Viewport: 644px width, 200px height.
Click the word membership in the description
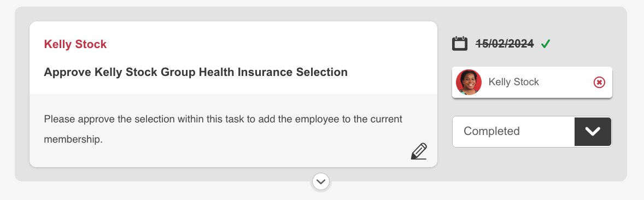pos(73,140)
